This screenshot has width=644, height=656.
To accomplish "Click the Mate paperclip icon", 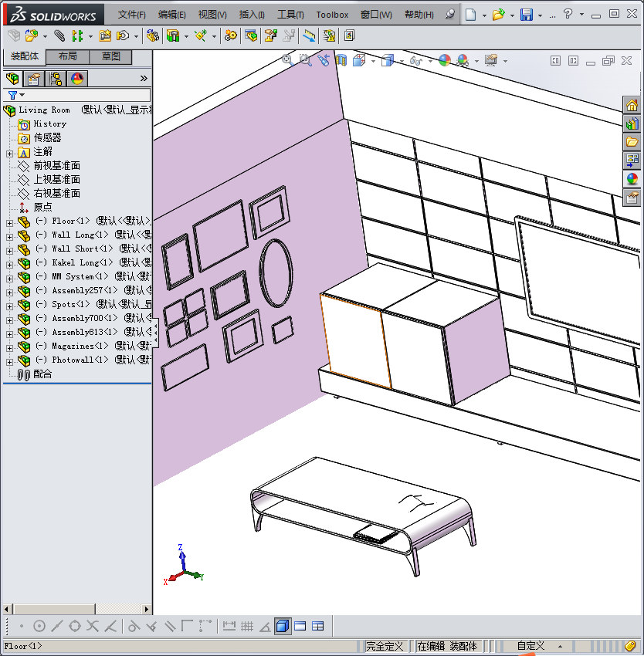I will [59, 36].
